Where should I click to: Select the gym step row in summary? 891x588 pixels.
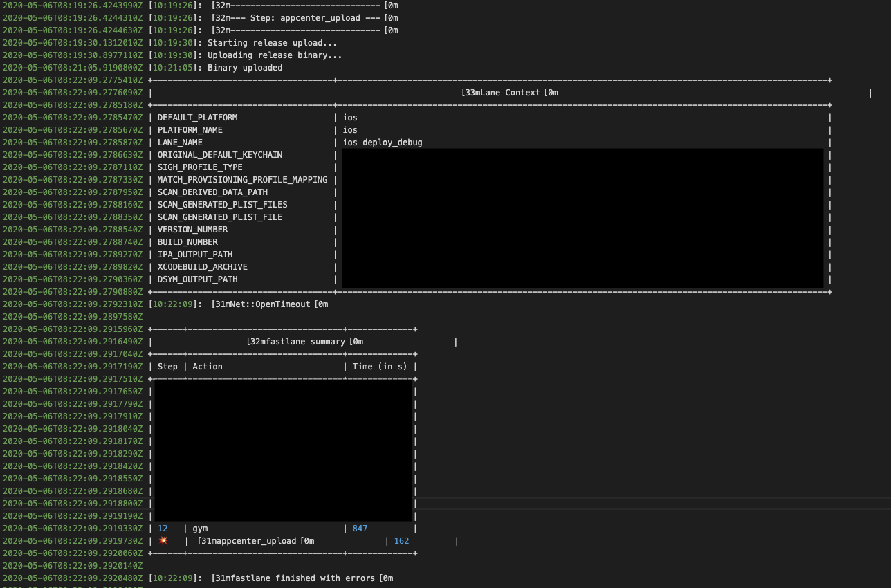pos(200,528)
